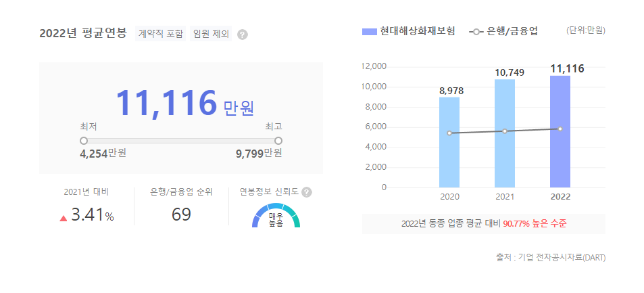Click the 3.41% year-over-year change value
The height and width of the screenshot is (293, 644).
[x=93, y=215]
